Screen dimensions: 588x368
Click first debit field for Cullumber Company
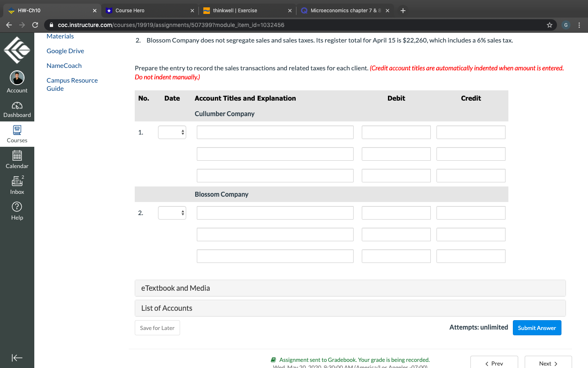pyautogui.click(x=396, y=132)
